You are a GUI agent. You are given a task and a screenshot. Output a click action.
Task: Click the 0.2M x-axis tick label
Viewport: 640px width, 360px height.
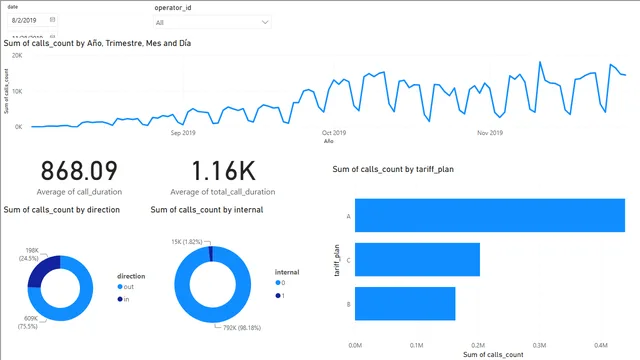point(478,345)
